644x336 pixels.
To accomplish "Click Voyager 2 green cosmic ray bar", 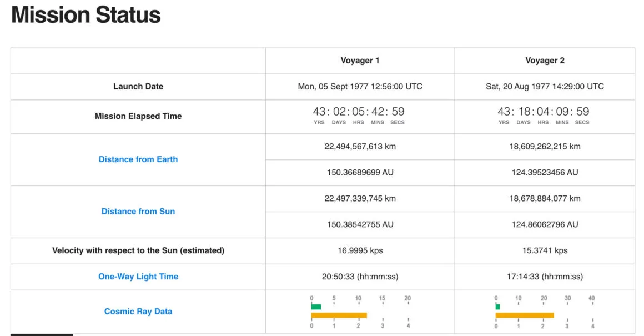I will pyautogui.click(x=498, y=307).
